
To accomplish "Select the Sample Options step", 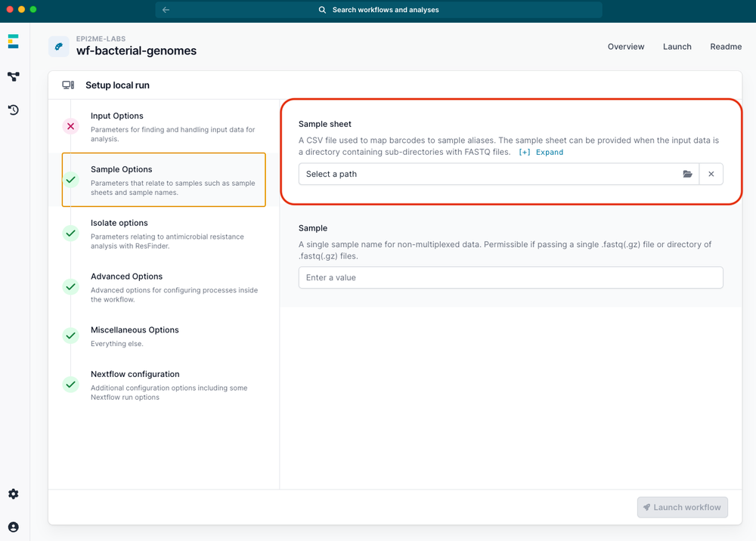I will [164, 180].
